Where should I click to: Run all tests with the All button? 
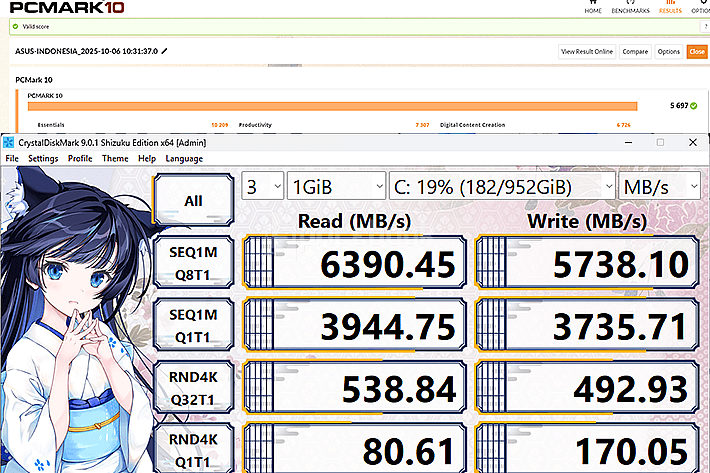coord(193,201)
